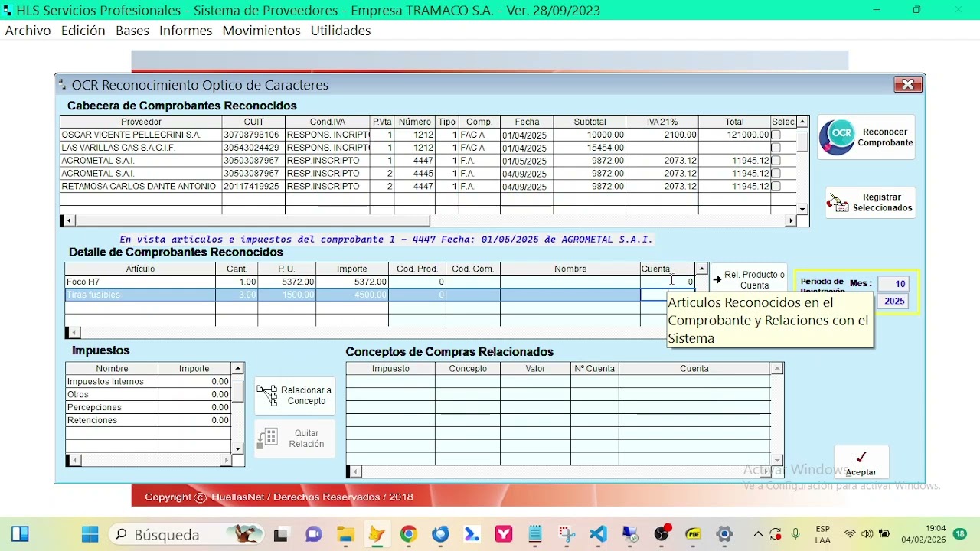Image resolution: width=980 pixels, height=551 pixels.
Task: Check Selec. box for OSCAR VICENTE PELLEGRINI row
Action: coord(776,135)
